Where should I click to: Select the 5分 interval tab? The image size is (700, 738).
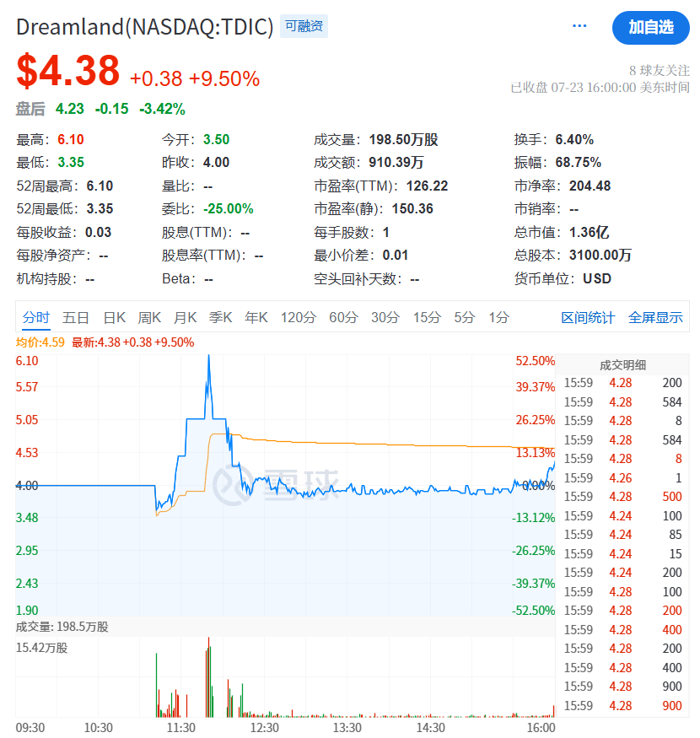(x=465, y=317)
